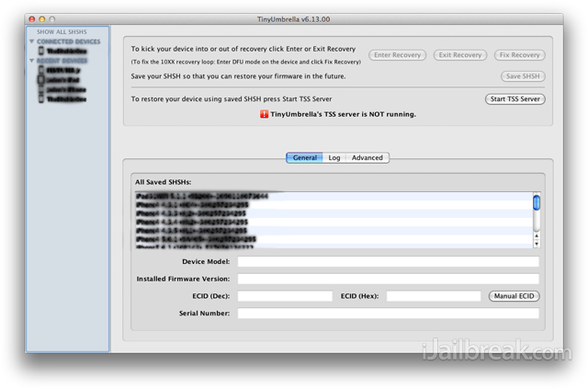Select the saved SHSH entry for 4.3.4

coord(334,223)
